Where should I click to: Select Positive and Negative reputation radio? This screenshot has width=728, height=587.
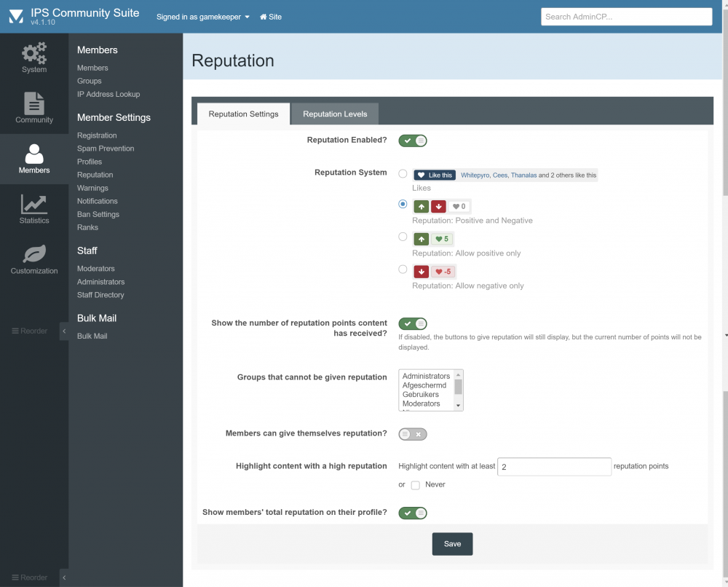(403, 204)
